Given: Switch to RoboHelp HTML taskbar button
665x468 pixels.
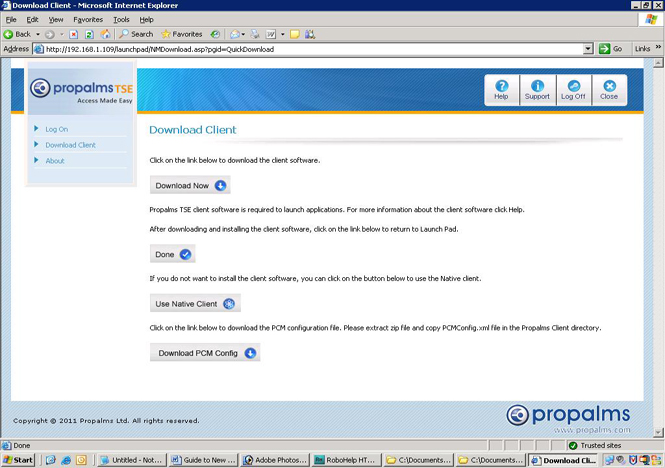Looking at the screenshot, I should pyautogui.click(x=346, y=460).
